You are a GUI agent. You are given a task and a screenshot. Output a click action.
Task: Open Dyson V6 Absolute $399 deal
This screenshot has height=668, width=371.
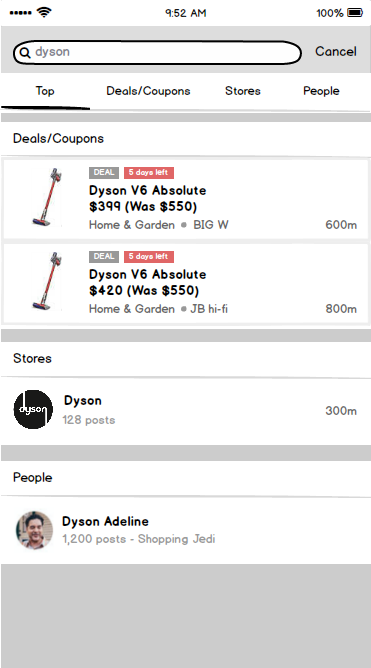pyautogui.click(x=186, y=199)
